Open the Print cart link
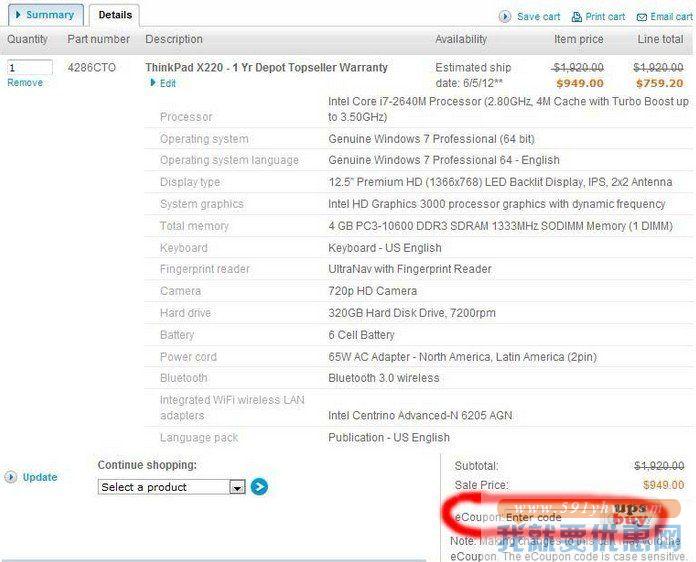Image resolution: width=696 pixels, height=562 pixels. pos(605,17)
